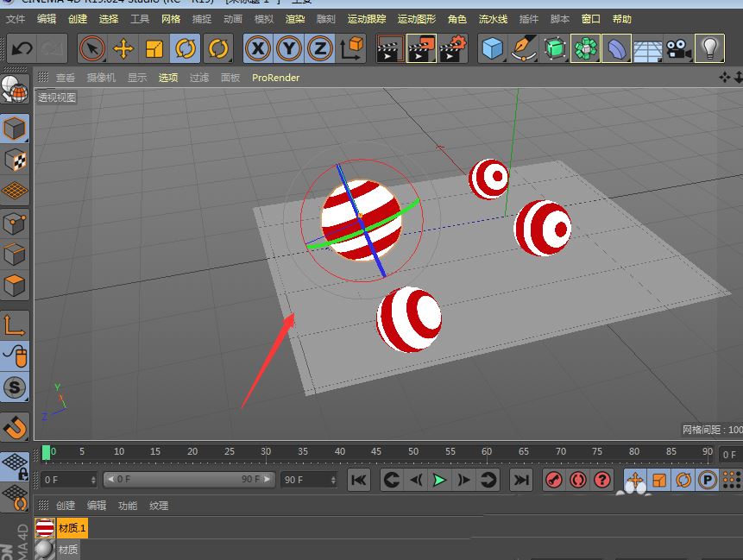Open ProRender viewport menu
The height and width of the screenshot is (560, 743).
[x=275, y=78]
